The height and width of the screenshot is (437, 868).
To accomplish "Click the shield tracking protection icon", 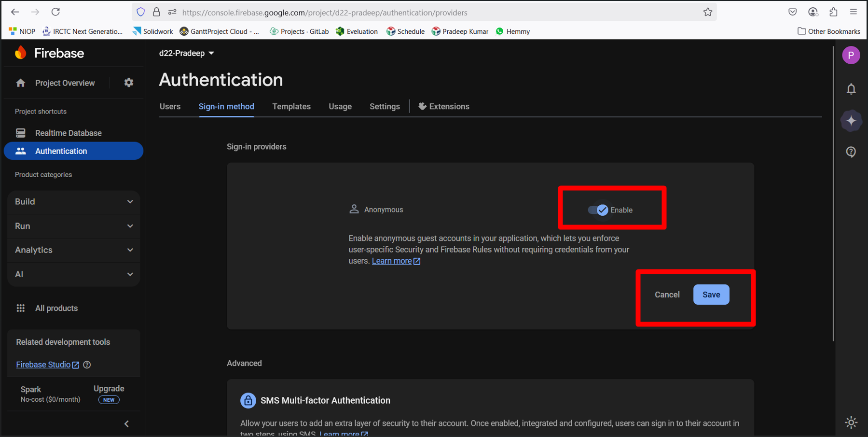I will (x=140, y=12).
